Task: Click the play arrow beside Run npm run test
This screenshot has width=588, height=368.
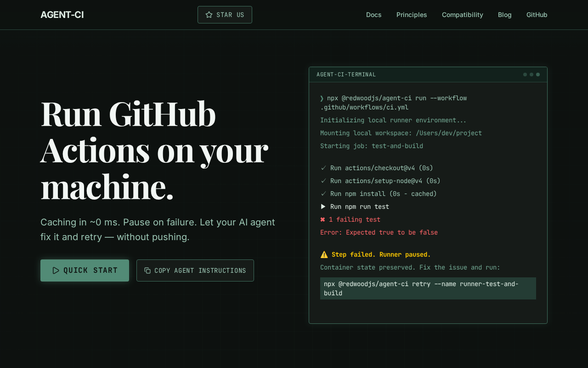Action: tap(323, 207)
